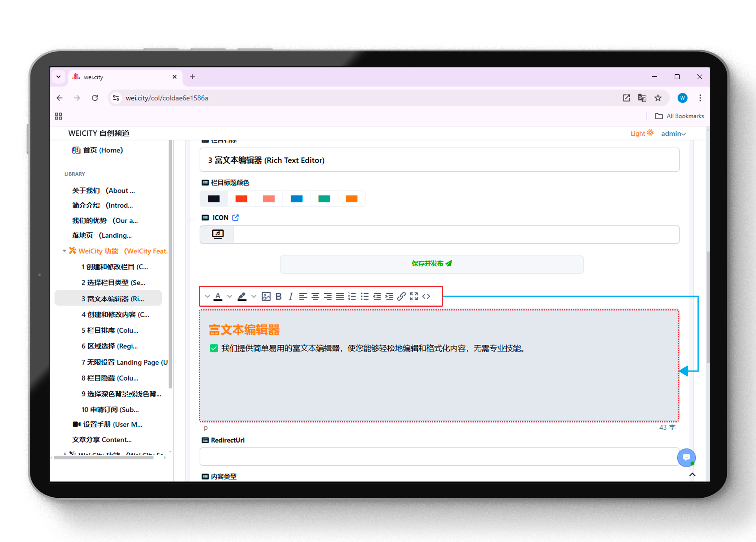The width and height of the screenshot is (756, 542).
Task: Center align text in the editor
Action: tap(315, 296)
